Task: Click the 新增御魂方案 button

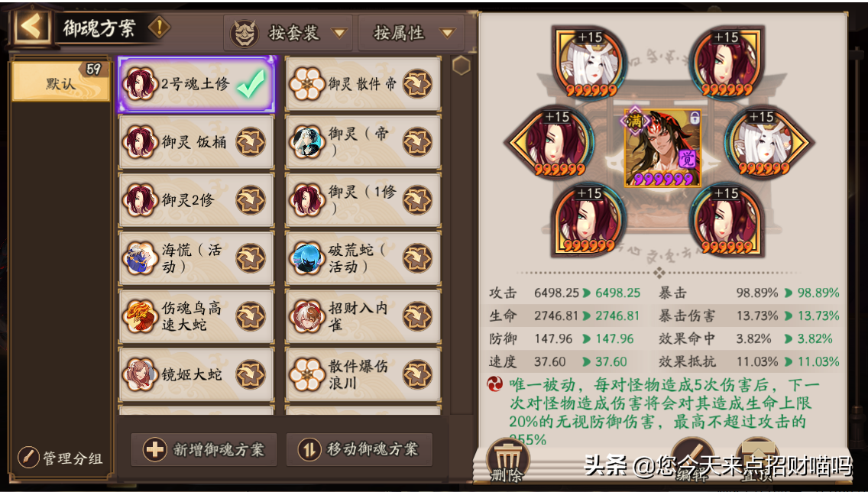Action: 204,449
